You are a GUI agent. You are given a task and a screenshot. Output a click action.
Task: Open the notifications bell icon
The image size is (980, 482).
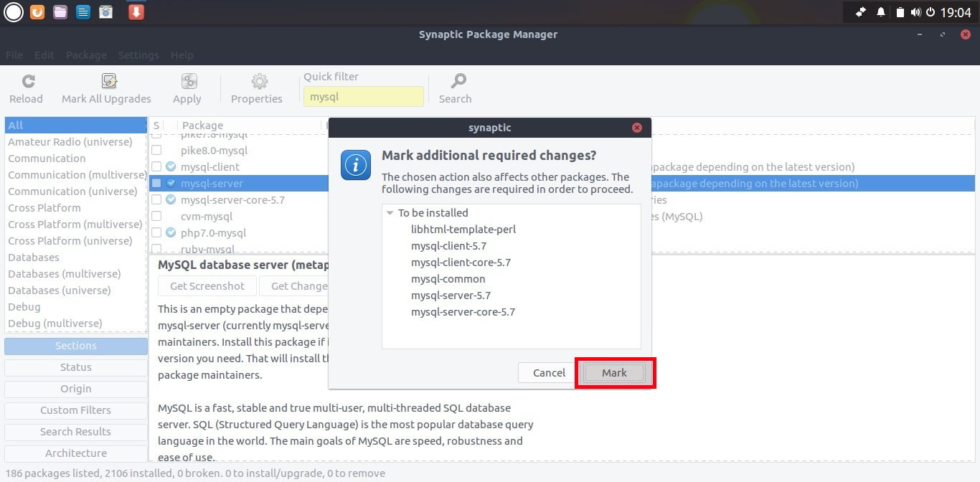(881, 12)
